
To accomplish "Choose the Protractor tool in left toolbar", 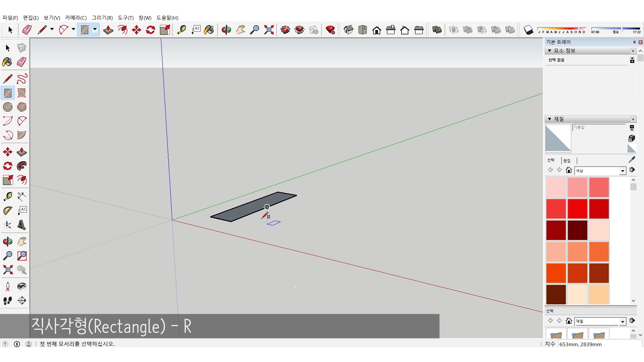I will pyautogui.click(x=7, y=210).
